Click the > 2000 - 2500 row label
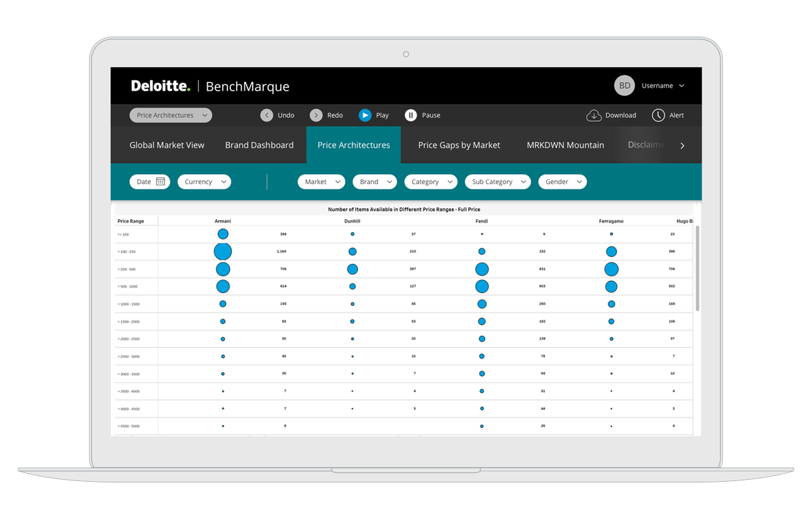Image resolution: width=812 pixels, height=519 pixels. pyautogui.click(x=129, y=339)
